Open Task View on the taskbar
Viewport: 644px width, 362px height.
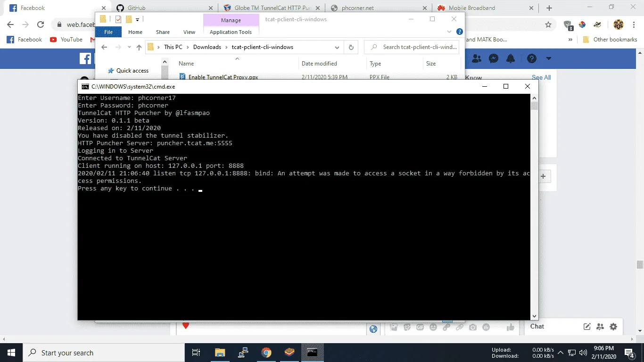pos(196,353)
